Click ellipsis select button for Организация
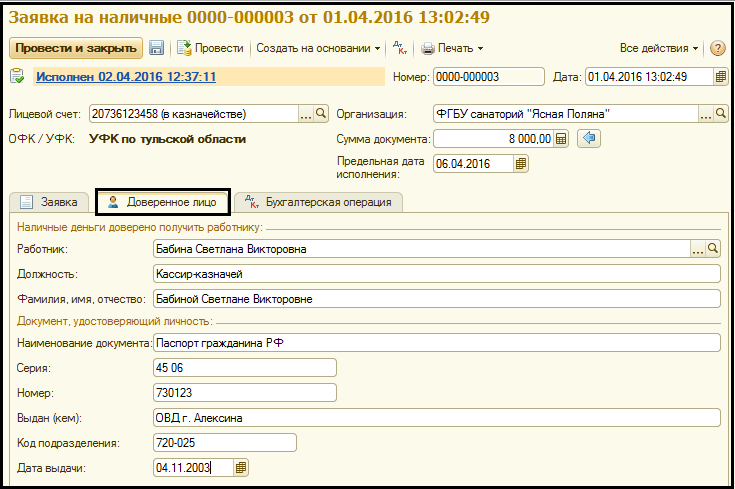 pos(705,114)
